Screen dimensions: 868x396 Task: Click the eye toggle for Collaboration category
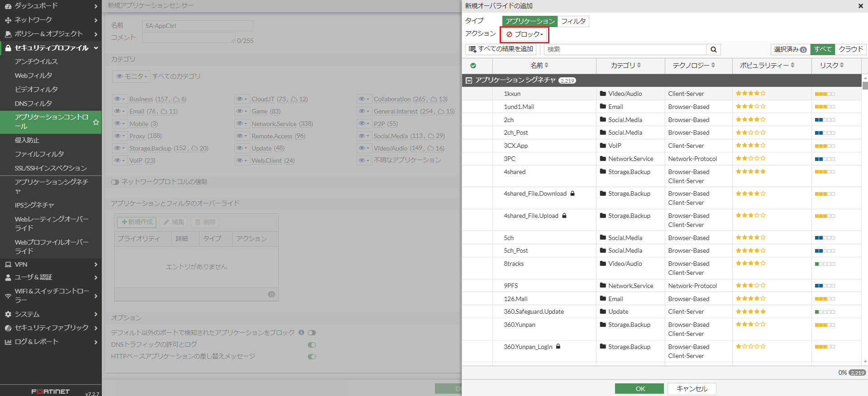tap(364, 99)
